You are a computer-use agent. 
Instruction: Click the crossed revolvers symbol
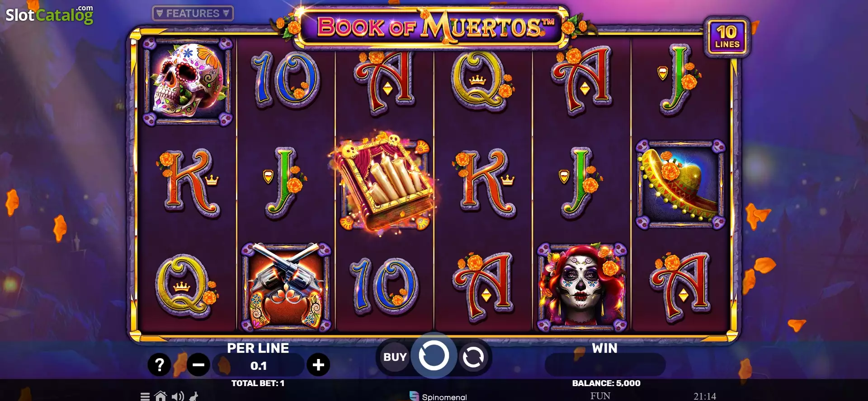coord(286,286)
